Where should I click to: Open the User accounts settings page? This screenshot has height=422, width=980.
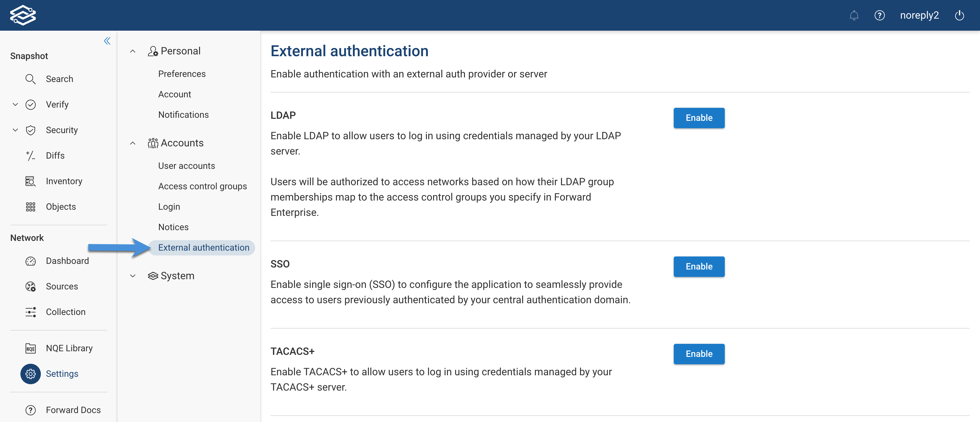186,166
